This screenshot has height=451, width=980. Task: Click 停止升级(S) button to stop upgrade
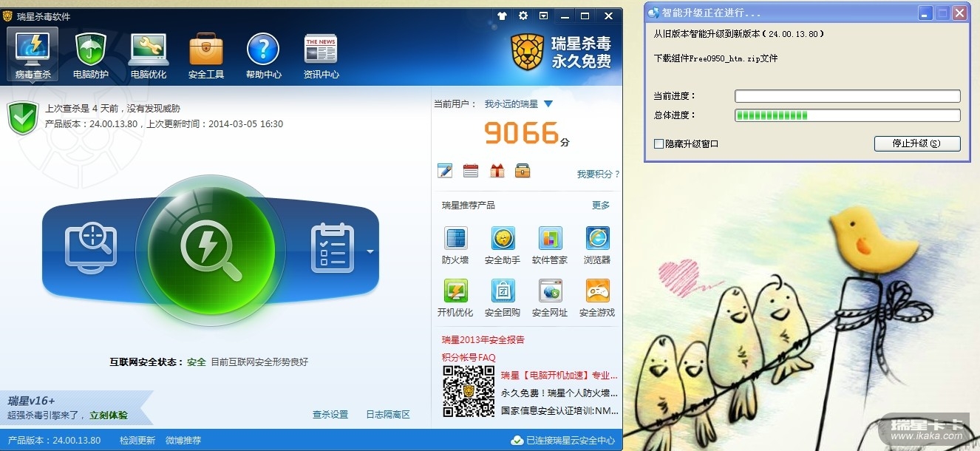point(917,143)
